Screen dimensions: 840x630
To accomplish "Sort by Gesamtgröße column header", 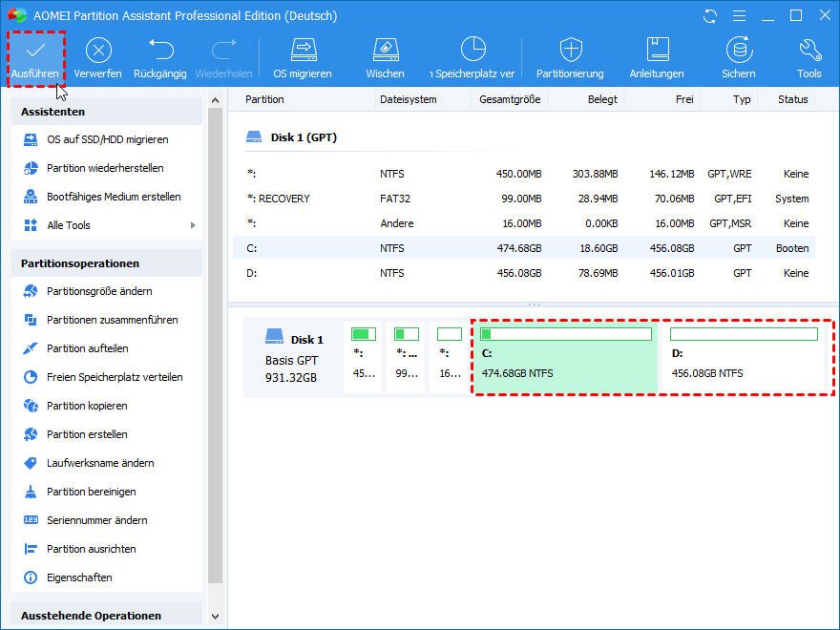I will click(510, 99).
